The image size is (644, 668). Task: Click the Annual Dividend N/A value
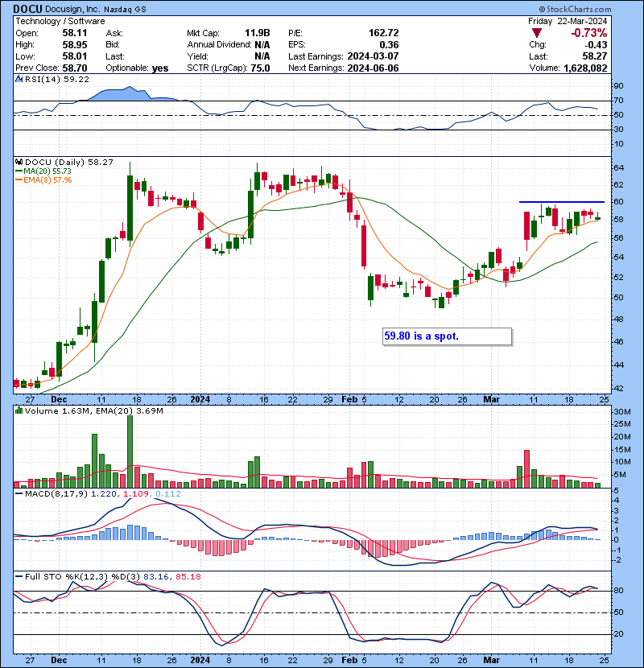[x=262, y=45]
